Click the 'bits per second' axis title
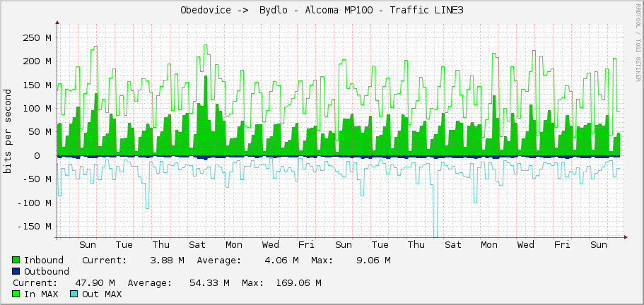Screen dimensions: 644x305 pos(7,131)
